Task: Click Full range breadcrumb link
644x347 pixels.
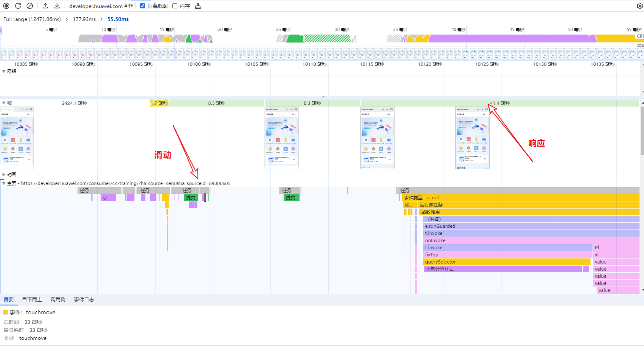Action: (32, 19)
